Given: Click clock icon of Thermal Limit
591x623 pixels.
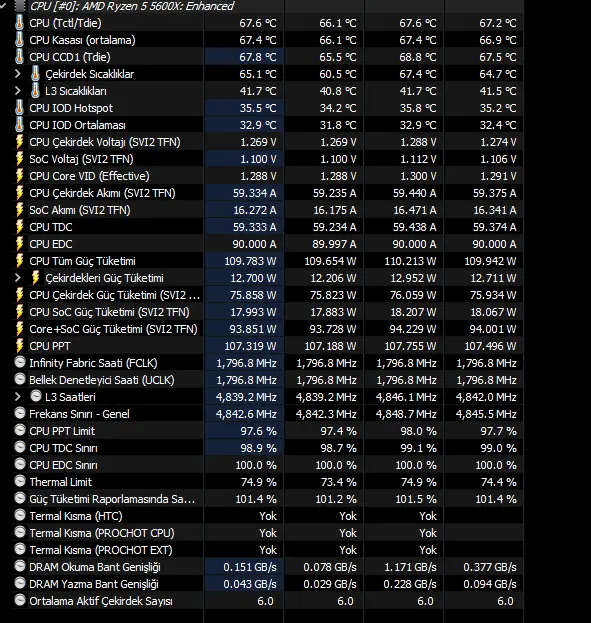Looking at the screenshot, I should [19, 481].
